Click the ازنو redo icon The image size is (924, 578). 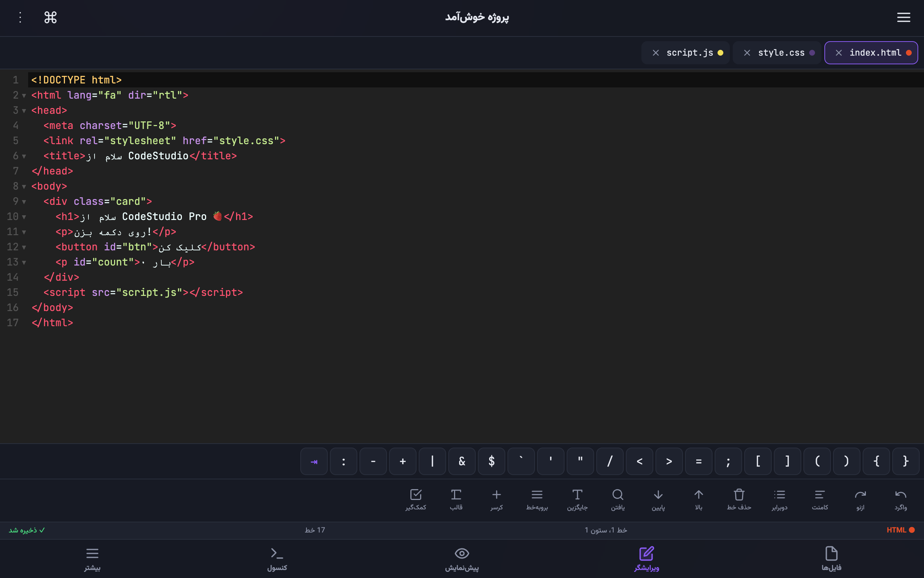click(x=860, y=500)
